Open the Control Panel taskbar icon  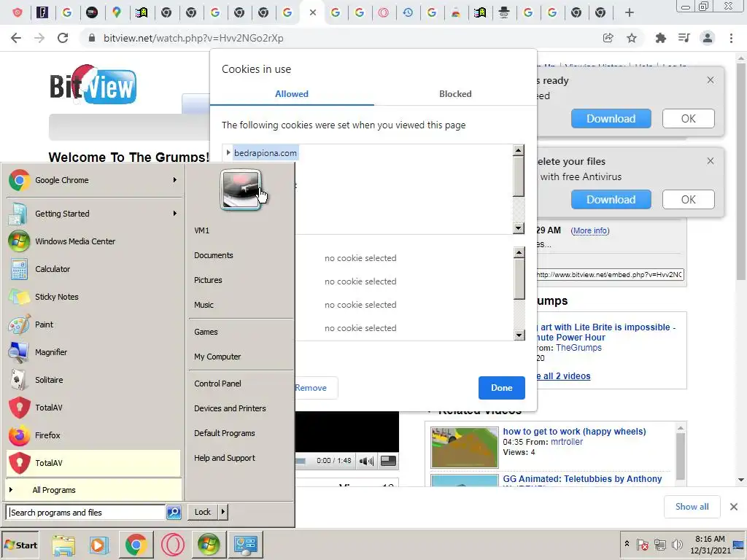[245, 545]
